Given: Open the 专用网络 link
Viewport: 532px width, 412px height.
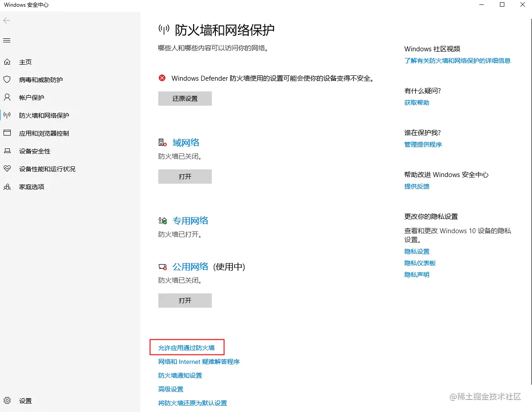Looking at the screenshot, I should (x=190, y=221).
